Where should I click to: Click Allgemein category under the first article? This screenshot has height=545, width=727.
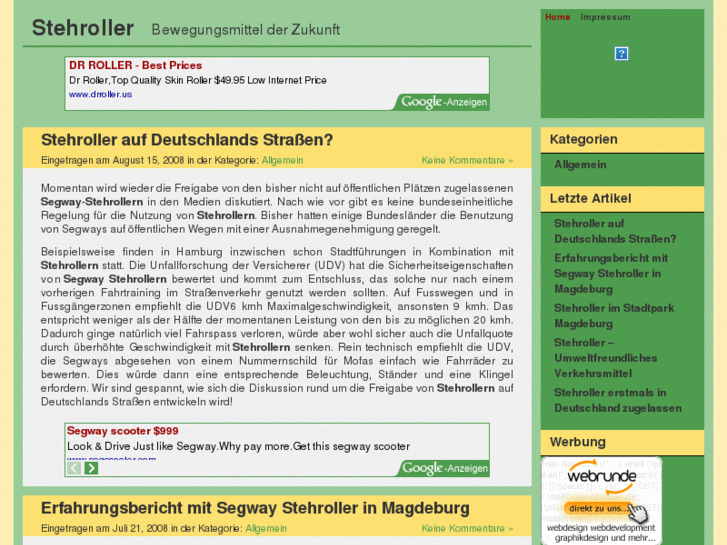click(x=282, y=160)
